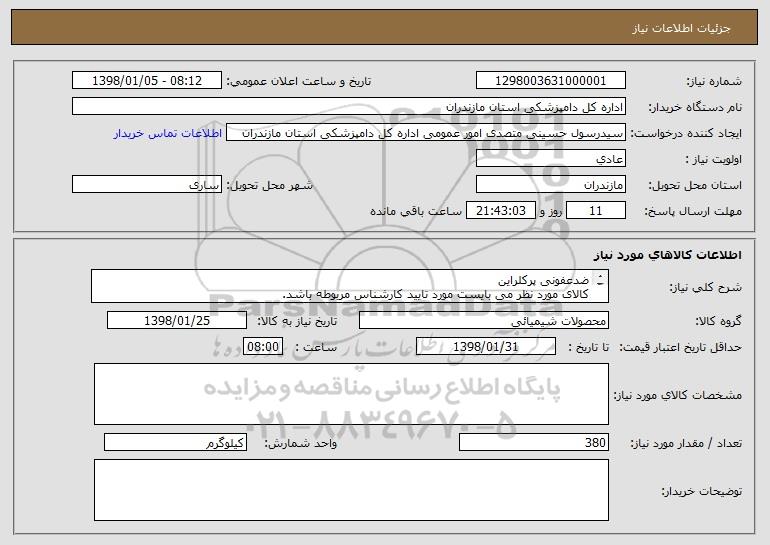This screenshot has height=545, width=770.
Task: Click the buyer notes text area
Action: (x=351, y=490)
